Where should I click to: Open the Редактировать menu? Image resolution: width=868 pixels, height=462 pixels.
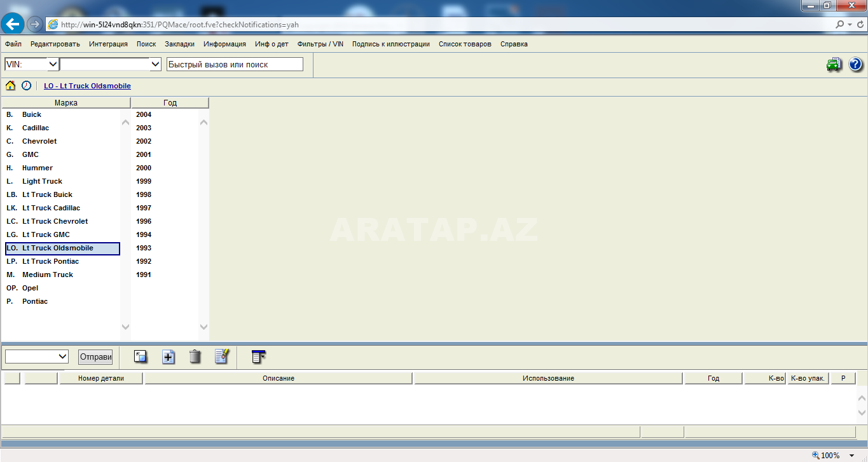55,44
